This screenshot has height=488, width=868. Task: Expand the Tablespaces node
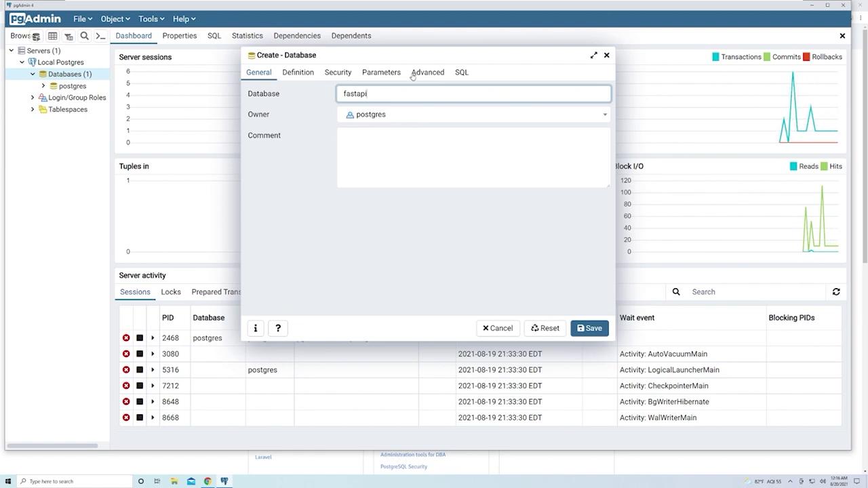pos(33,109)
